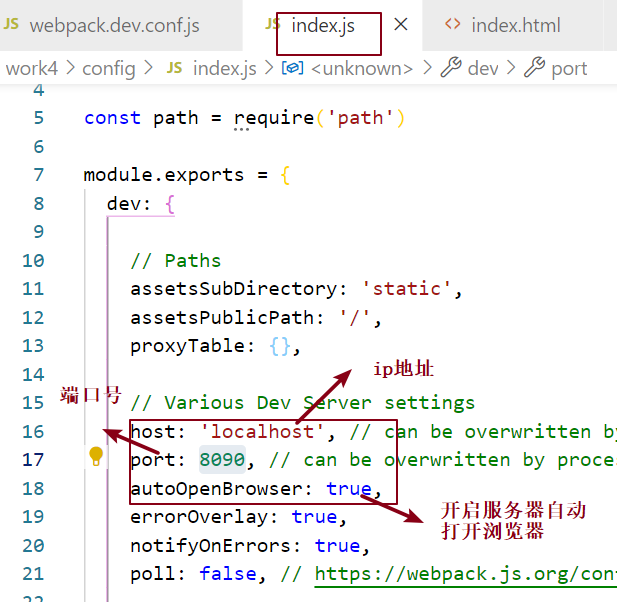Click the wrench icon before dev breadcrumb
The width and height of the screenshot is (617, 602).
tap(451, 68)
